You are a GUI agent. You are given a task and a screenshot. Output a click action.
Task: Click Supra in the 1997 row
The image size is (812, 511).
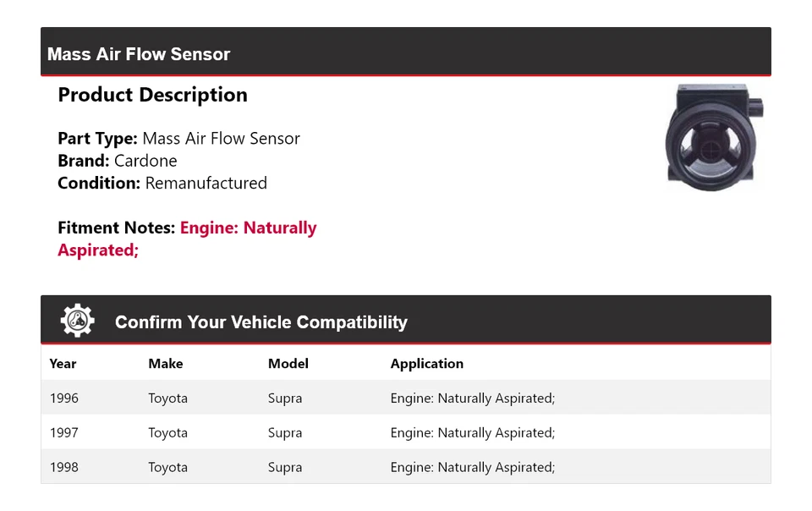284,433
